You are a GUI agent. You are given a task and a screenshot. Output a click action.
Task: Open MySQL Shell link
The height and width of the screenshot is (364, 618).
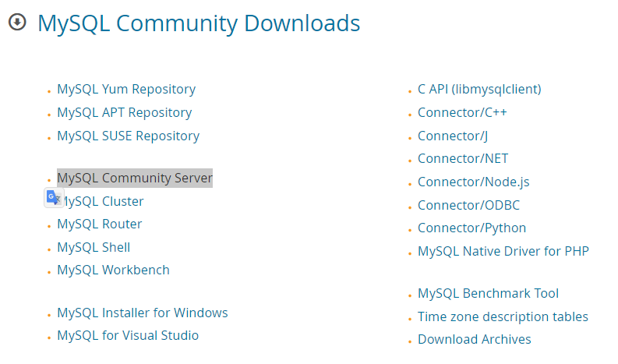tap(94, 247)
